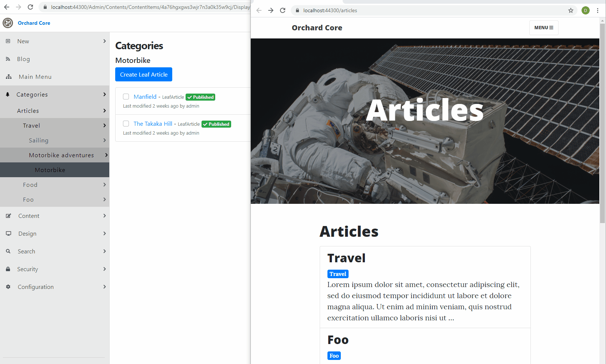Click the blue Travel category tag
This screenshot has width=606, height=364.
click(x=338, y=274)
